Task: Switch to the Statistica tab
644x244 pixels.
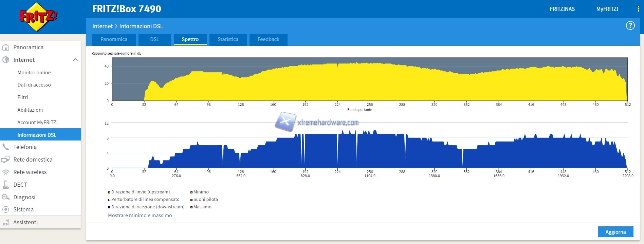Action: pos(228,39)
